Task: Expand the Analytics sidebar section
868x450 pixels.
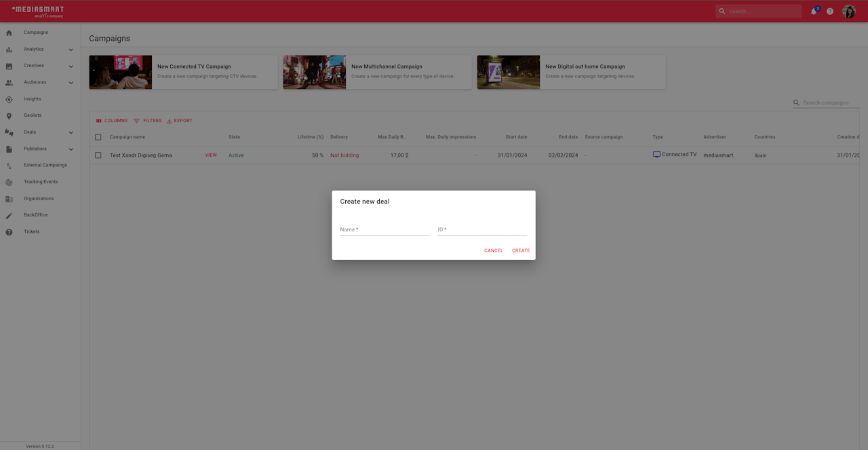Action: pyautogui.click(x=71, y=50)
